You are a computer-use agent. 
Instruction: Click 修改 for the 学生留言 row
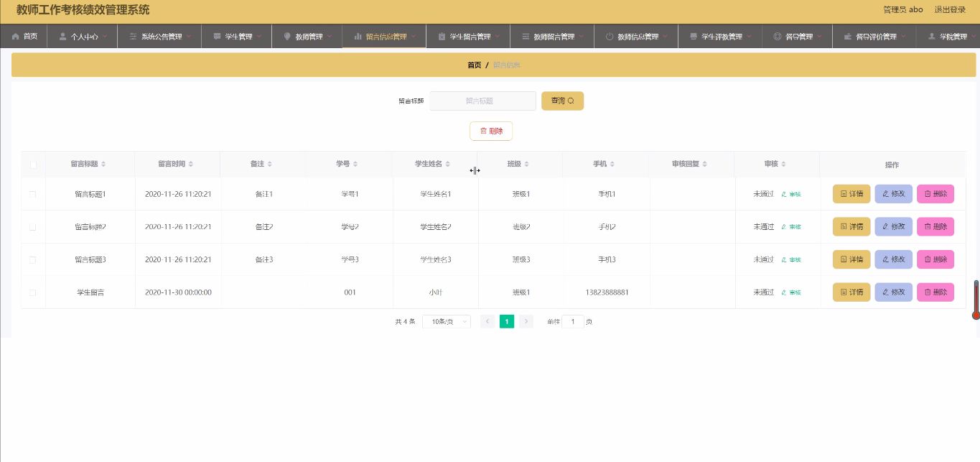893,292
